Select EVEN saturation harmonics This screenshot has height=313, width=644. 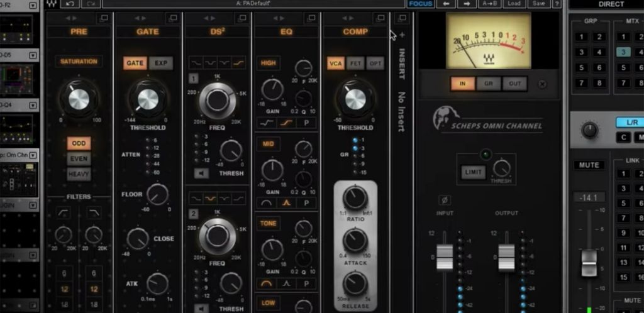[79, 159]
